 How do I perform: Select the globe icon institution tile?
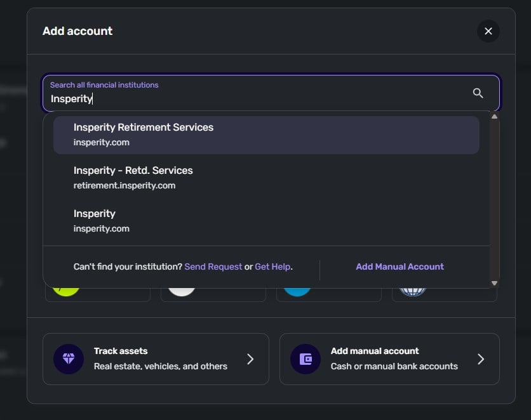[x=444, y=294]
